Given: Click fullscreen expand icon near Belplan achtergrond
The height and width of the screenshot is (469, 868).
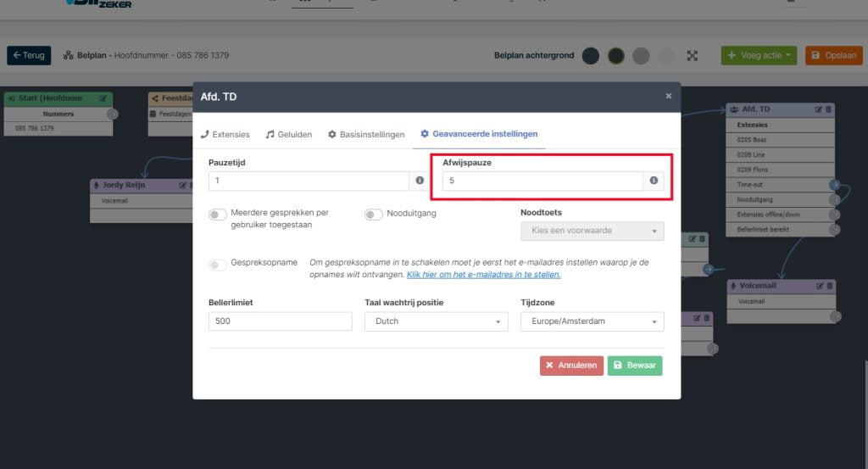Looking at the screenshot, I should click(692, 55).
